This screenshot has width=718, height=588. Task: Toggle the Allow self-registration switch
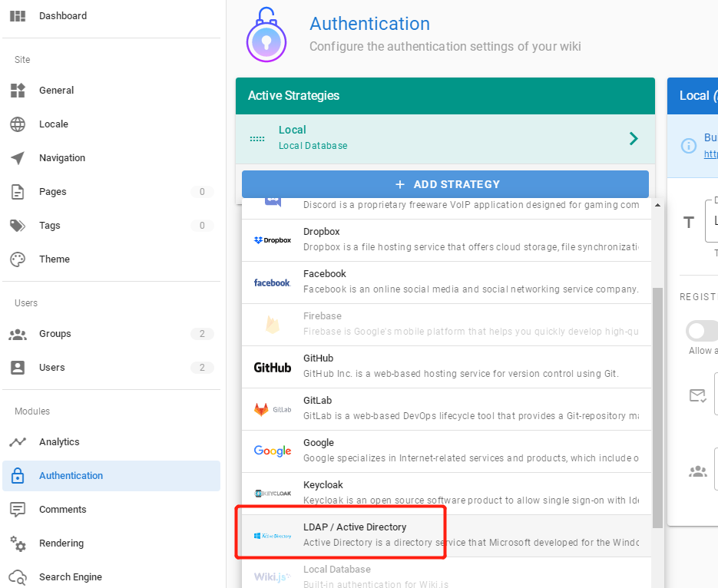pyautogui.click(x=702, y=331)
